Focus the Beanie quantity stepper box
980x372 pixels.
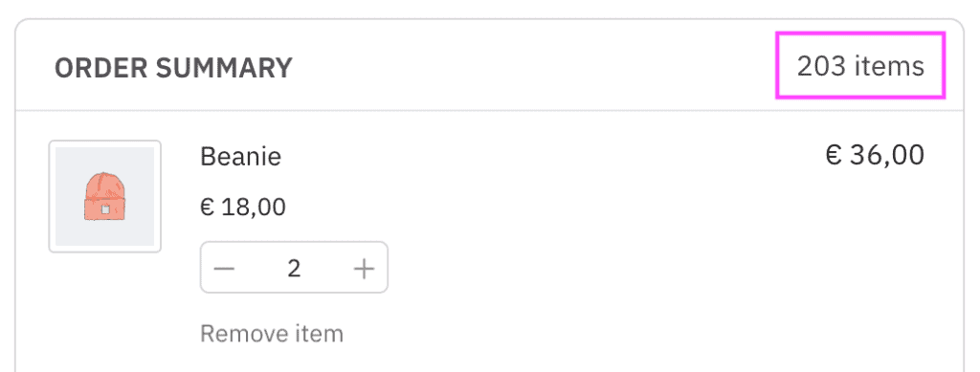pyautogui.click(x=294, y=267)
